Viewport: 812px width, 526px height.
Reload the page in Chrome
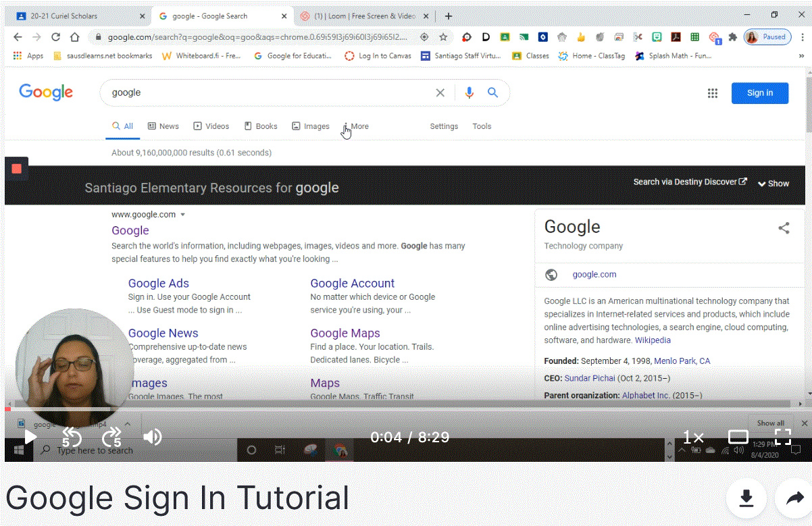[55, 37]
